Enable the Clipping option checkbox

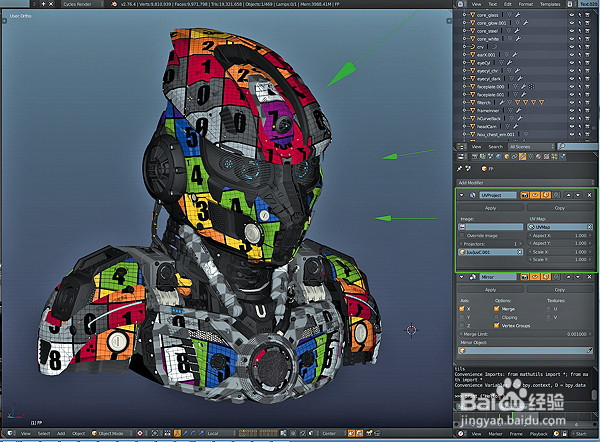click(497, 317)
